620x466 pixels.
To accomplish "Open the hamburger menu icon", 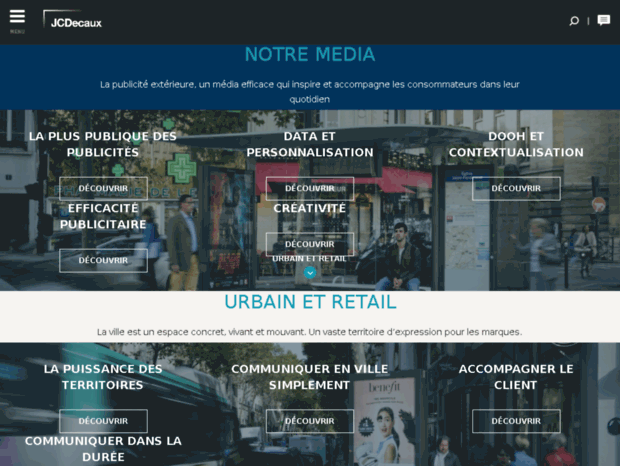I will click(17, 17).
